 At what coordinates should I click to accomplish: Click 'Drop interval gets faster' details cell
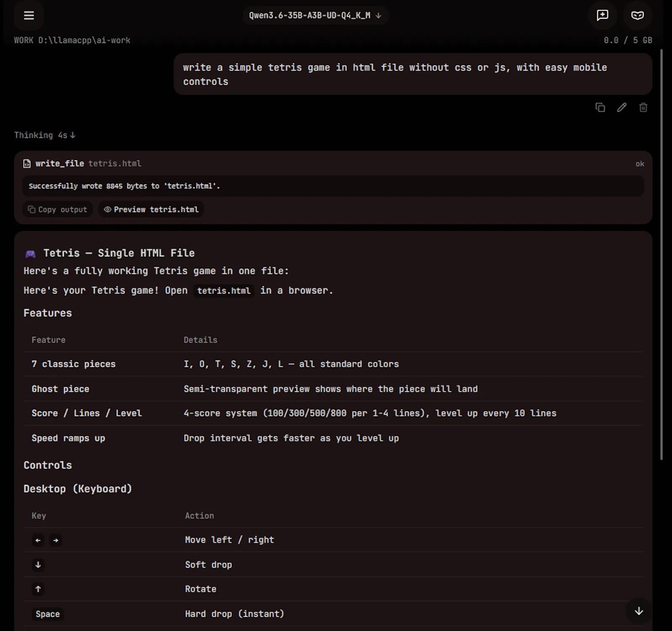pos(291,438)
